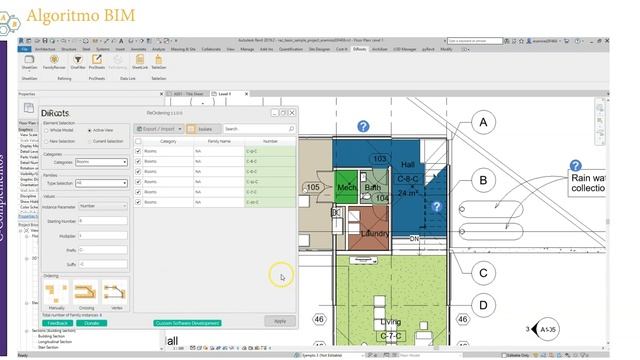Toggle the select-all checkbox in the table header
This screenshot has width=640, height=360.
click(138, 141)
